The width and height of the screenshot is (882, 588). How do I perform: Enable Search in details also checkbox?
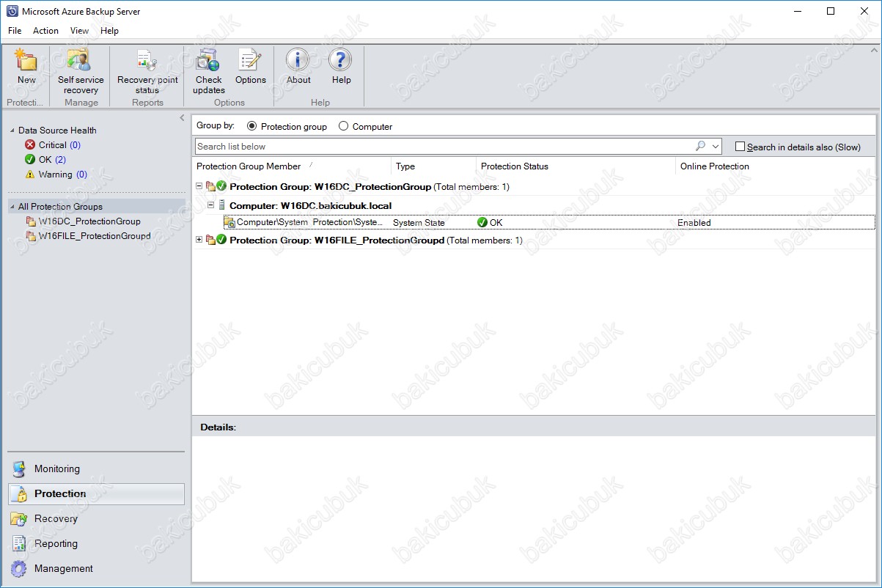tap(740, 147)
